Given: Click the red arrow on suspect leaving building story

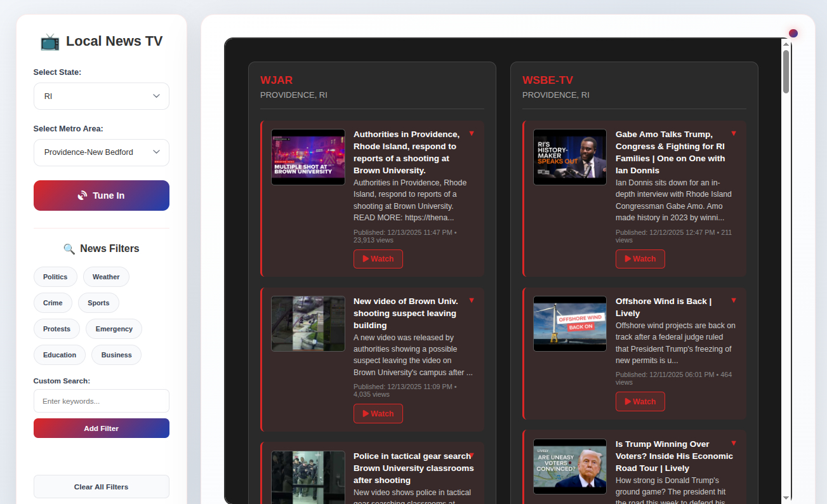Looking at the screenshot, I should 472,300.
